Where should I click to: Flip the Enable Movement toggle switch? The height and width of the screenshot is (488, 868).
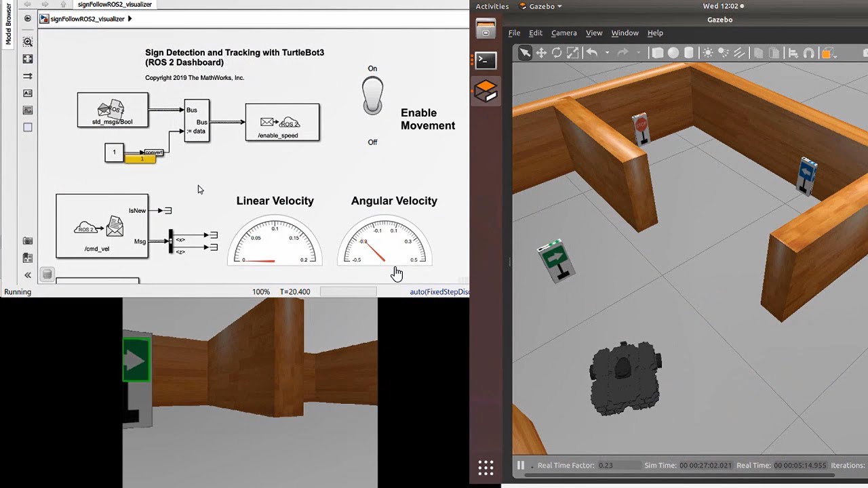(x=373, y=96)
